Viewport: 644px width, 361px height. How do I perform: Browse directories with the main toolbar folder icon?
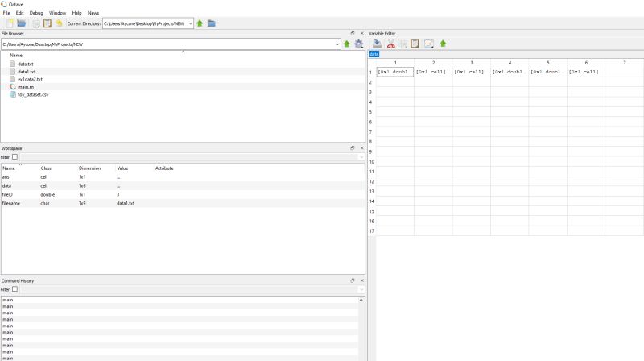point(212,23)
